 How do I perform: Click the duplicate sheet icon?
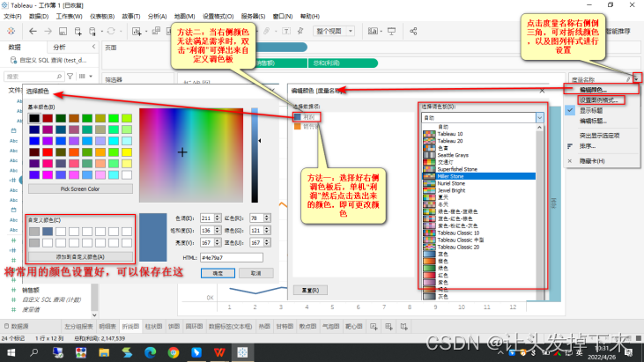(x=156, y=31)
